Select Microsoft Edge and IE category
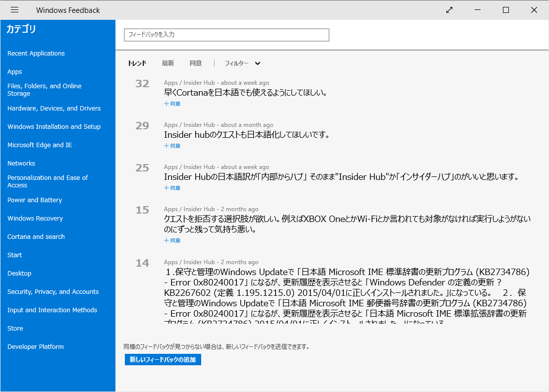 40,145
